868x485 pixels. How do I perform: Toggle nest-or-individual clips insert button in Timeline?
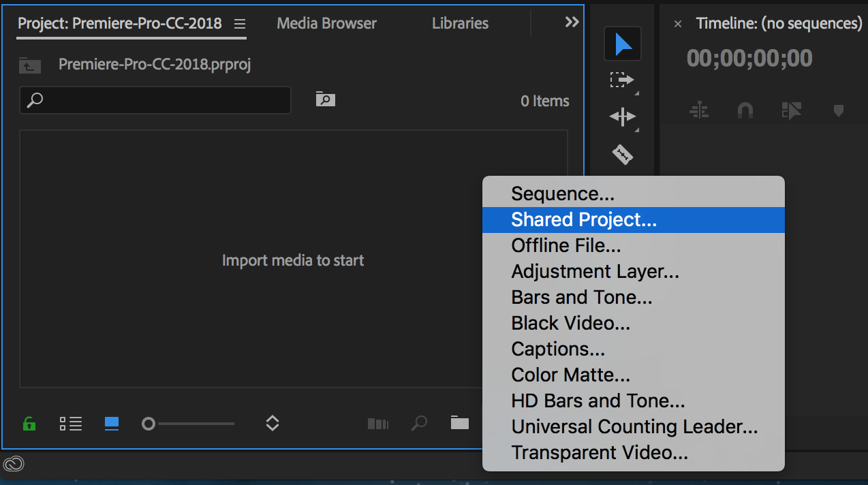point(700,110)
